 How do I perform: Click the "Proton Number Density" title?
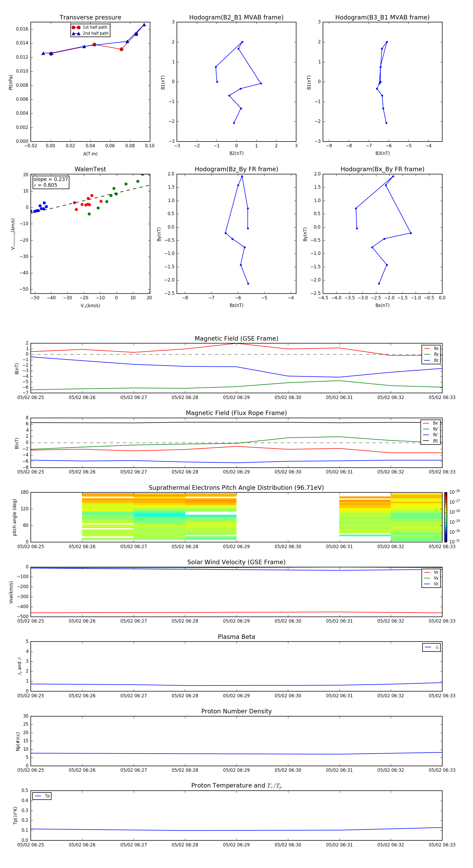coord(236,711)
